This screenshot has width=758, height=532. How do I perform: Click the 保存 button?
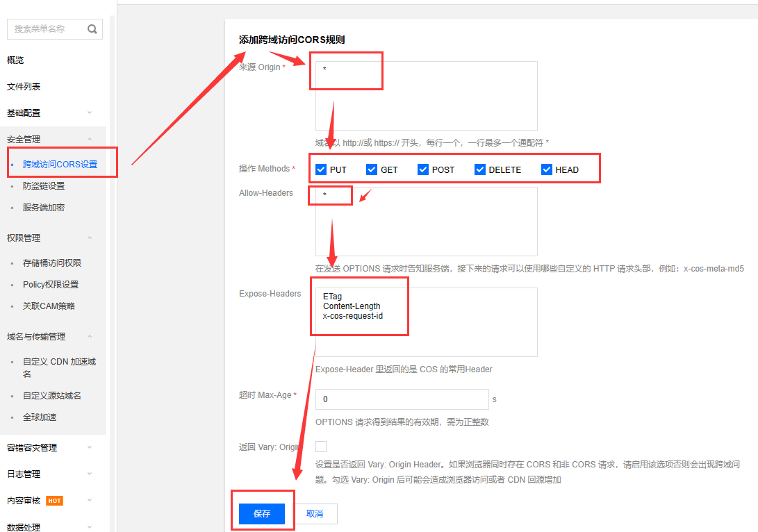click(x=261, y=514)
